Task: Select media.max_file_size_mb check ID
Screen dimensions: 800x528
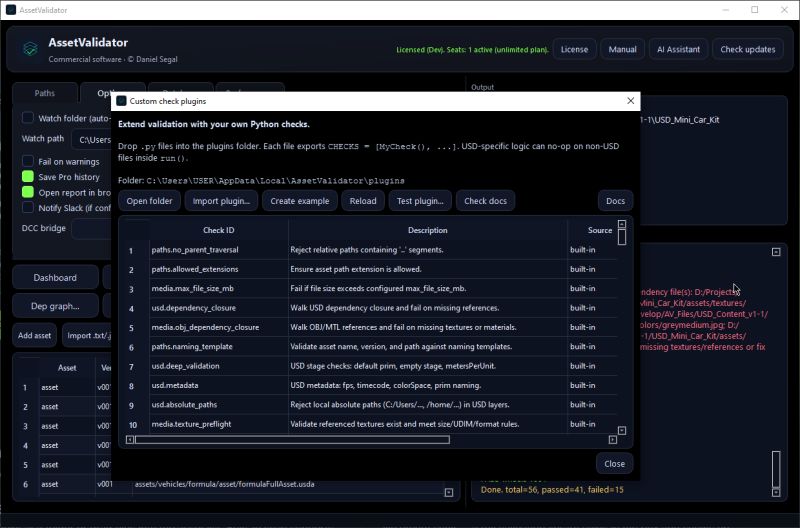Action: tap(192, 288)
